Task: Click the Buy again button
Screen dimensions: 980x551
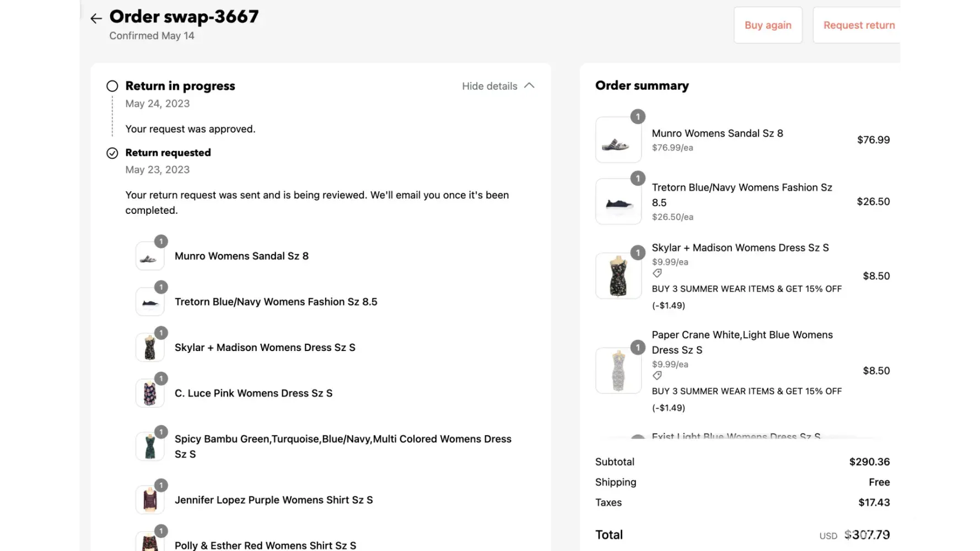Action: tap(768, 25)
